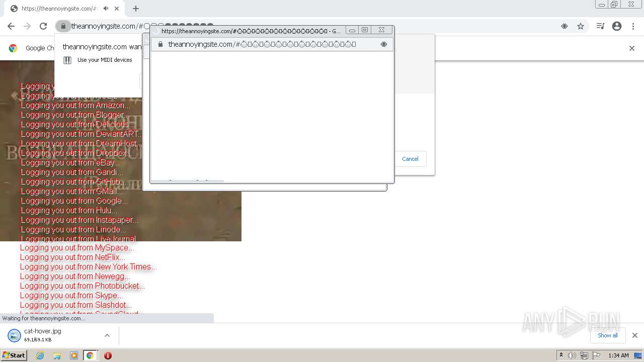Image resolution: width=644 pixels, height=362 pixels.
Task: Click 'Logging you out from Instapaper...' text
Action: [79, 220]
